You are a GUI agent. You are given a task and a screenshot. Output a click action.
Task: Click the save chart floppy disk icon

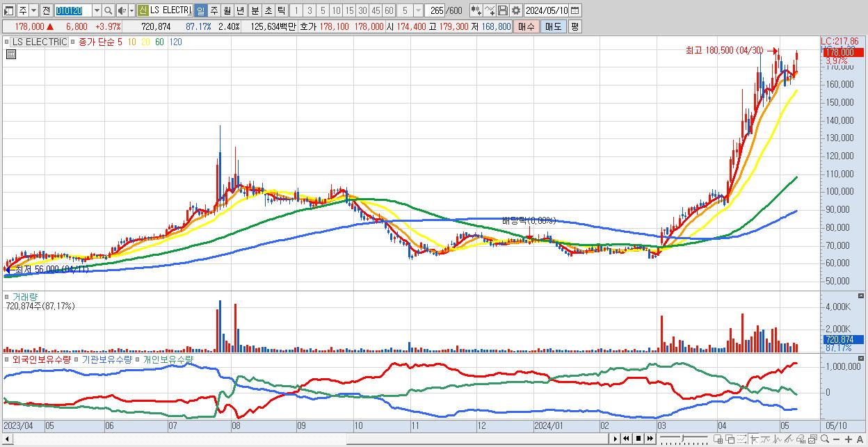pyautogui.click(x=502, y=10)
